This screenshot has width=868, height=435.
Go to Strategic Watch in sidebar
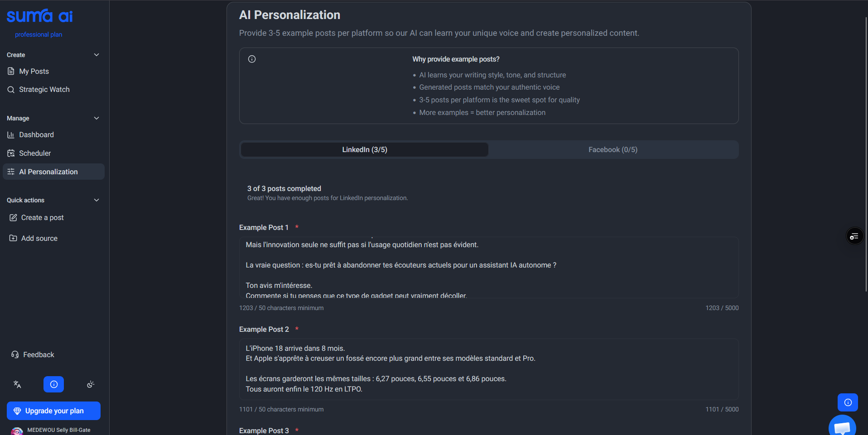tap(44, 90)
